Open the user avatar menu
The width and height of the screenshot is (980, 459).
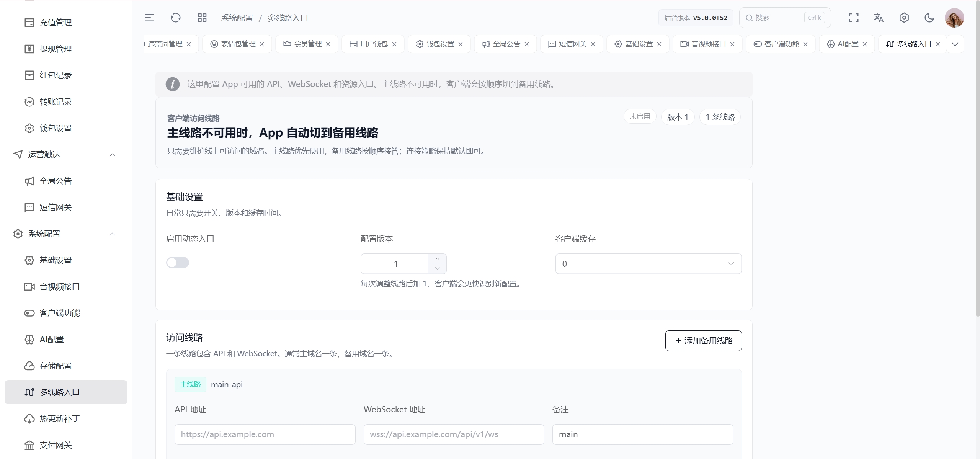point(954,18)
